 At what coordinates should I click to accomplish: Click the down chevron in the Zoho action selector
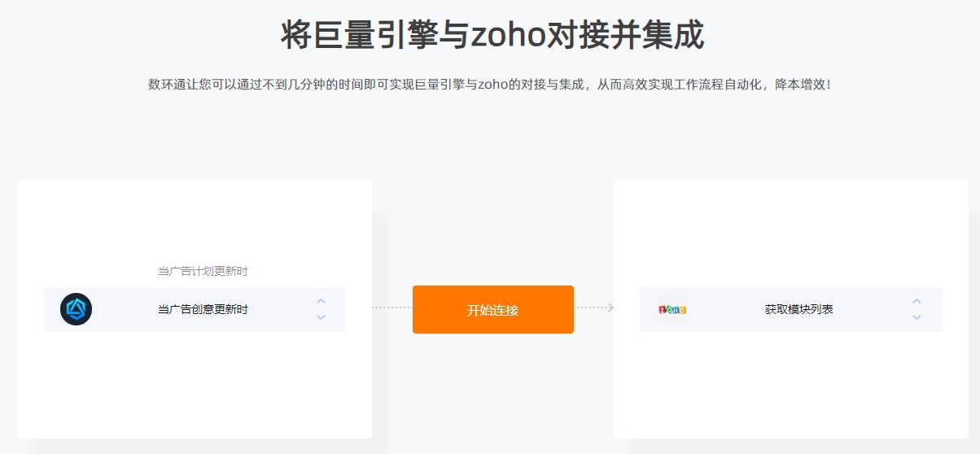click(917, 317)
